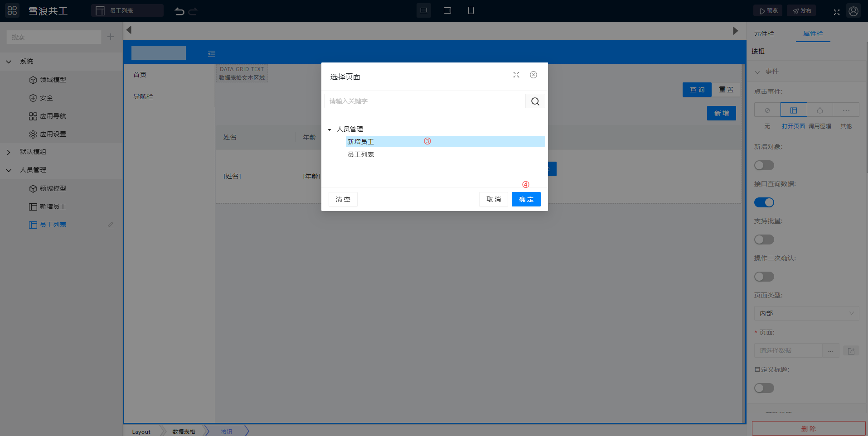
Task: Click the search magnifier icon in dialog
Action: 535,101
